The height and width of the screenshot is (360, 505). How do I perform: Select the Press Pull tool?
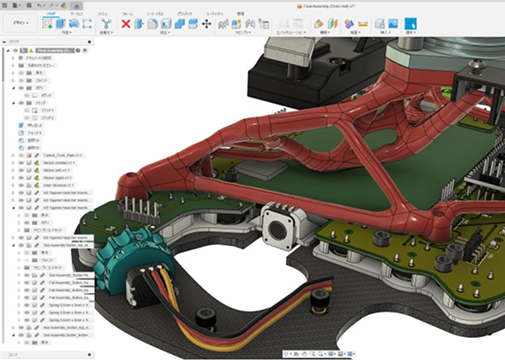pos(139,24)
